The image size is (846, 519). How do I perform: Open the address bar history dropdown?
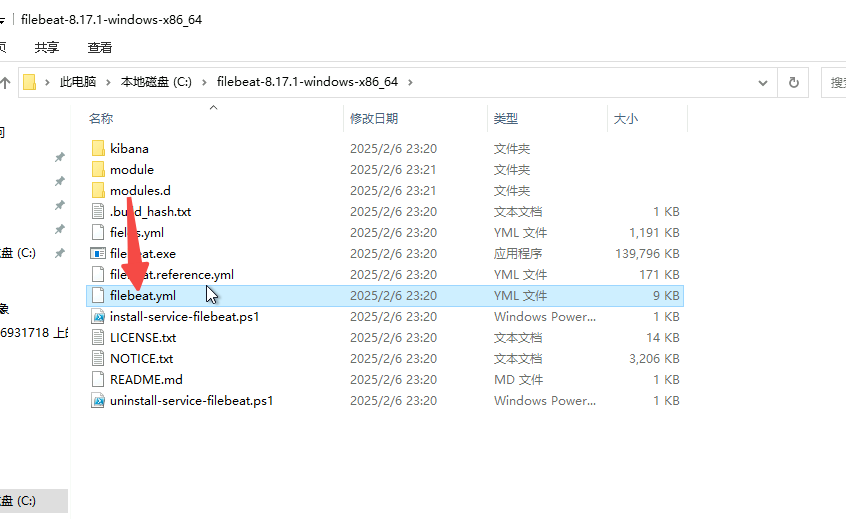(762, 83)
